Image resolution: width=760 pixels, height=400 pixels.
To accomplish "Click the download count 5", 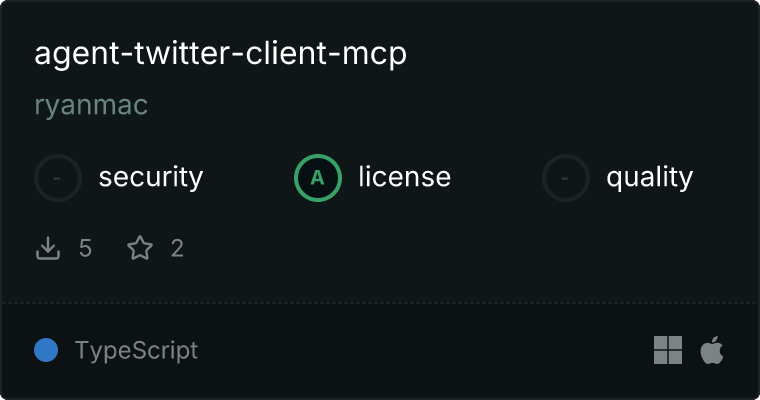I will [x=85, y=248].
